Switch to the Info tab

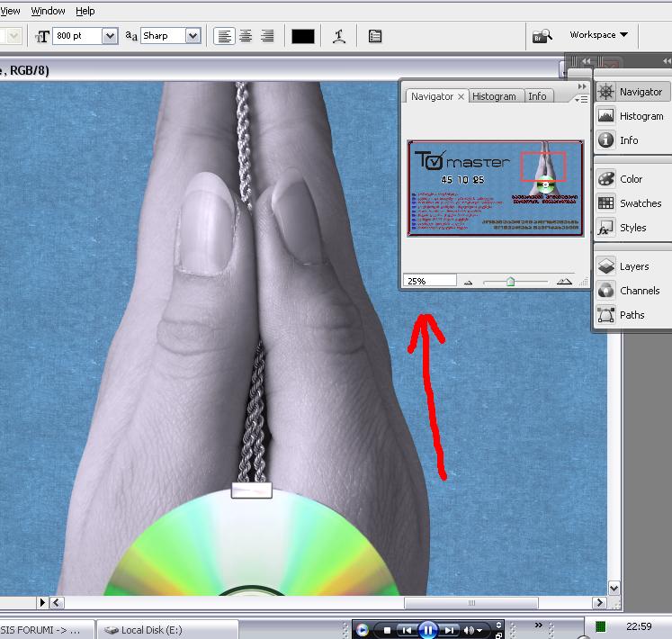point(537,96)
